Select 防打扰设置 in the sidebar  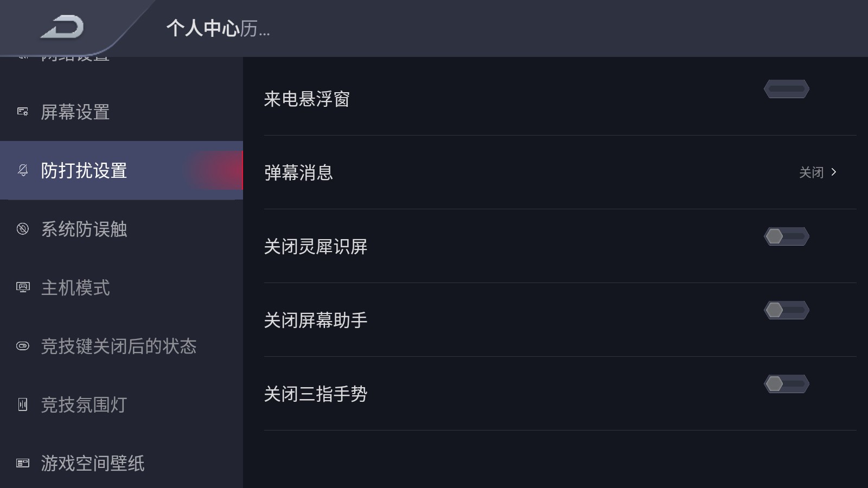85,171
